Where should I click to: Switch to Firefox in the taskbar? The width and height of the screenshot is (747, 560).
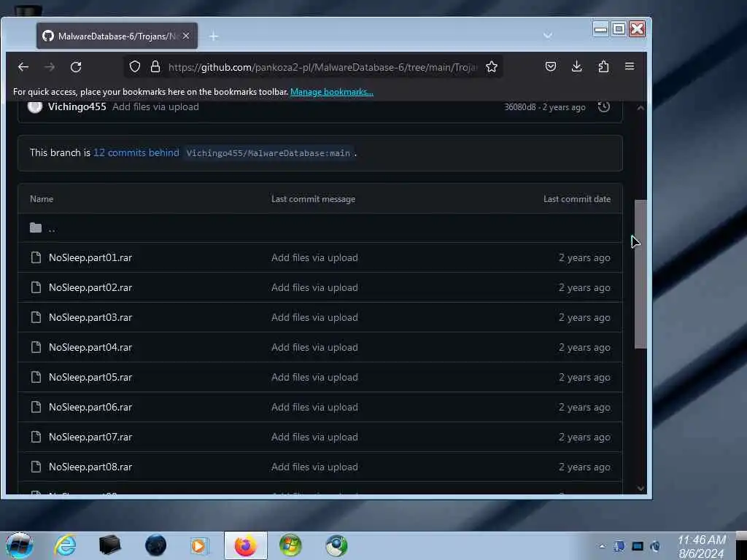point(245,545)
